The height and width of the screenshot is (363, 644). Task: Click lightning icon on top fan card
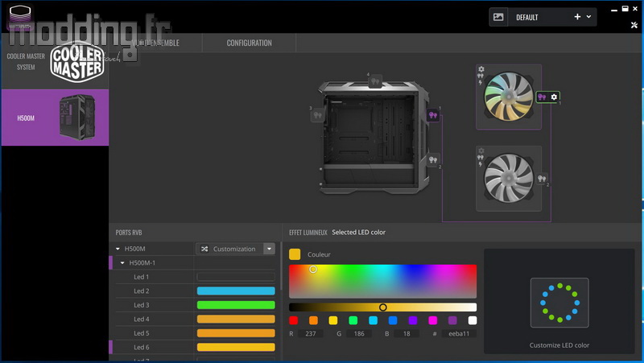[480, 83]
